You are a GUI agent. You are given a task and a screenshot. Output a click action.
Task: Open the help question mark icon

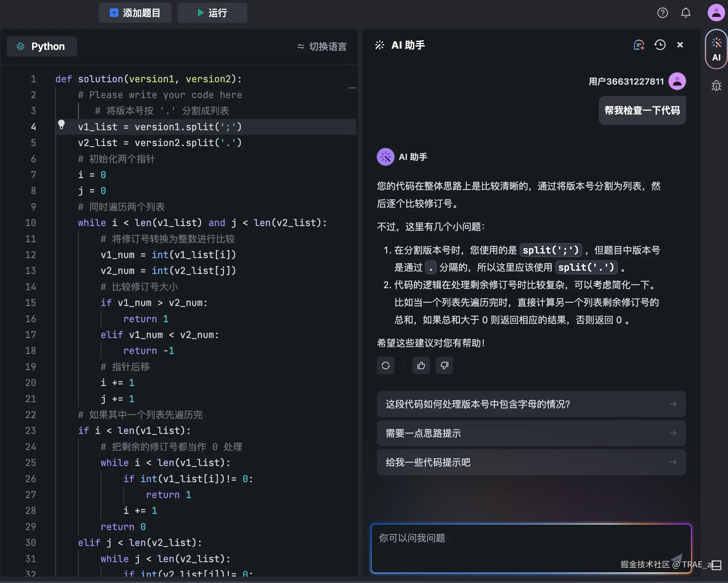click(x=663, y=13)
